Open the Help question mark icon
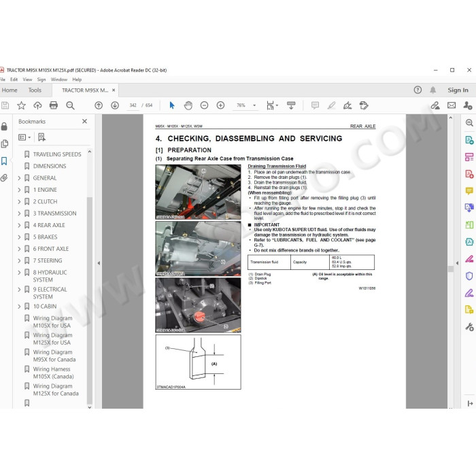 [418, 90]
